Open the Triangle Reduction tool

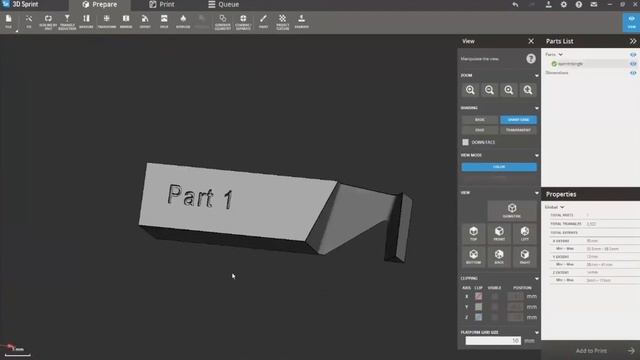point(67,22)
